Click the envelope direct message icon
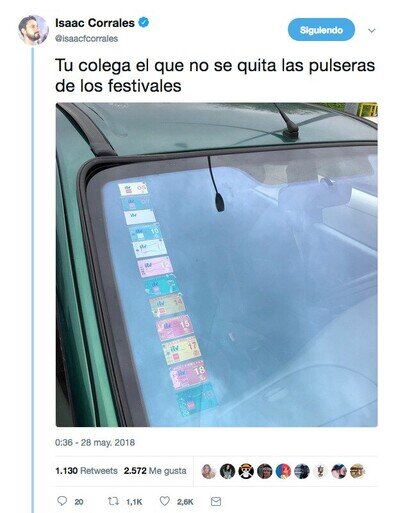This screenshot has height=513, width=400. click(216, 501)
